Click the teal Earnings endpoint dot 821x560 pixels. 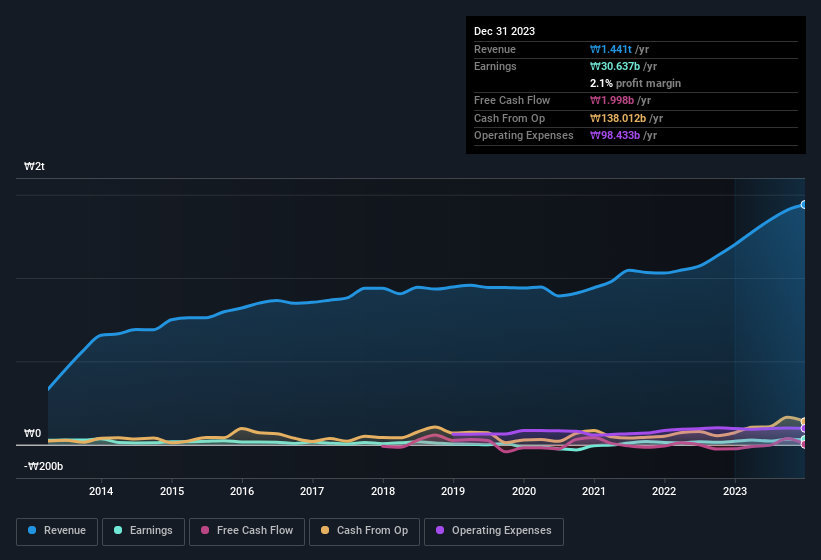[x=804, y=439]
